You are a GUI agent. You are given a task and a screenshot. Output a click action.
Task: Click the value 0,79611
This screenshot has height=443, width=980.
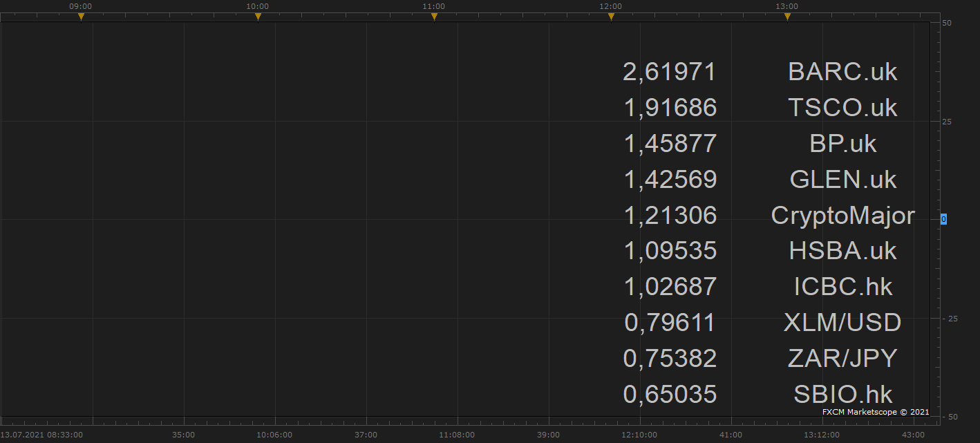pyautogui.click(x=670, y=323)
